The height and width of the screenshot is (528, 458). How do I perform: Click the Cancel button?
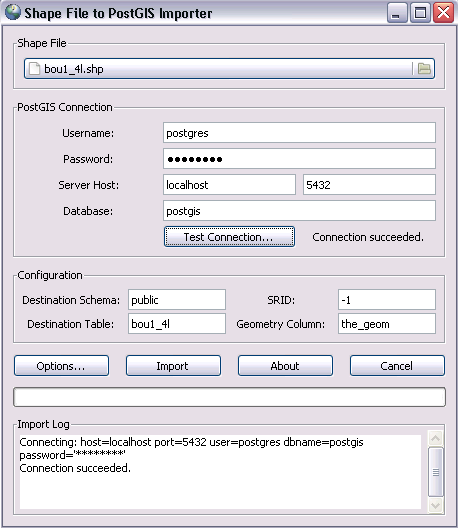[397, 366]
